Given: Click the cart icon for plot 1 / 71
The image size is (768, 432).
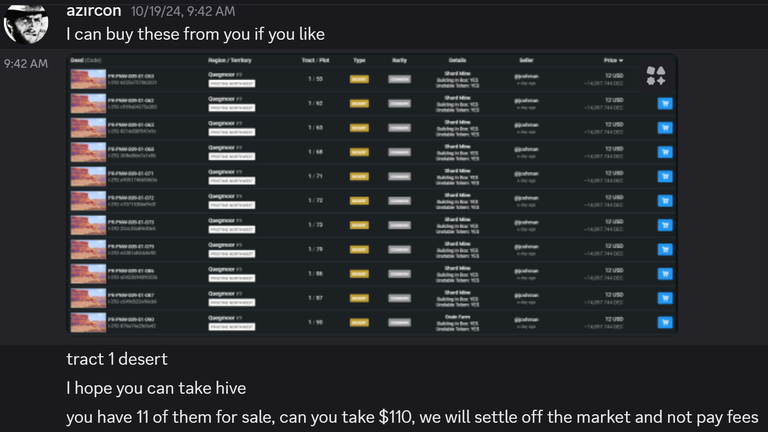Looking at the screenshot, I should point(665,176).
